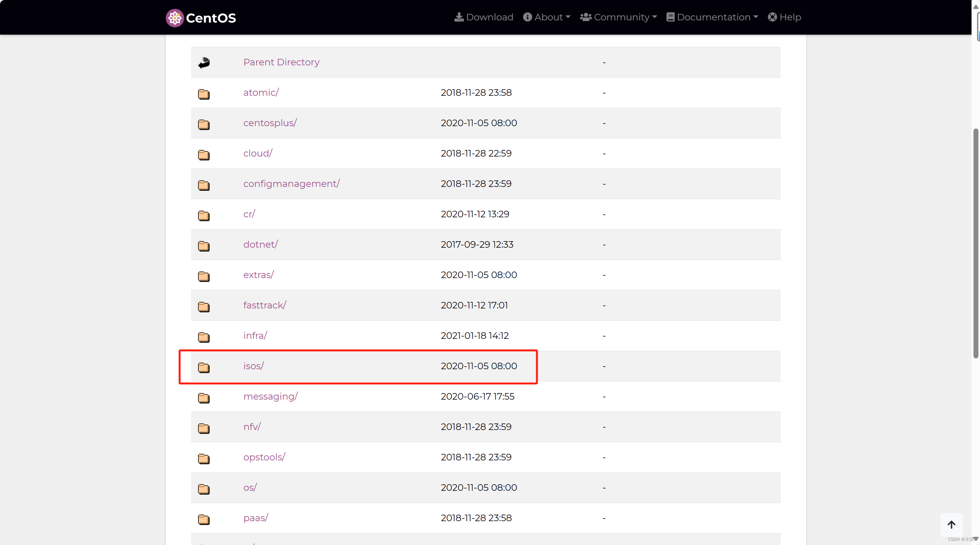This screenshot has height=545, width=980.
Task: Click the CentOS flower logo icon
Action: click(x=175, y=18)
